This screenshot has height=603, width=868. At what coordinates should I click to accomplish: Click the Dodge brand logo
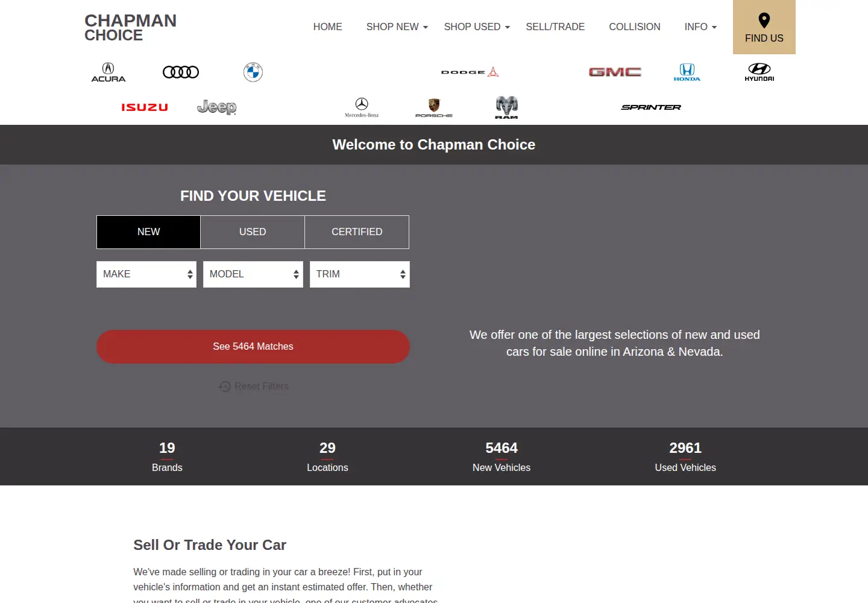(470, 72)
